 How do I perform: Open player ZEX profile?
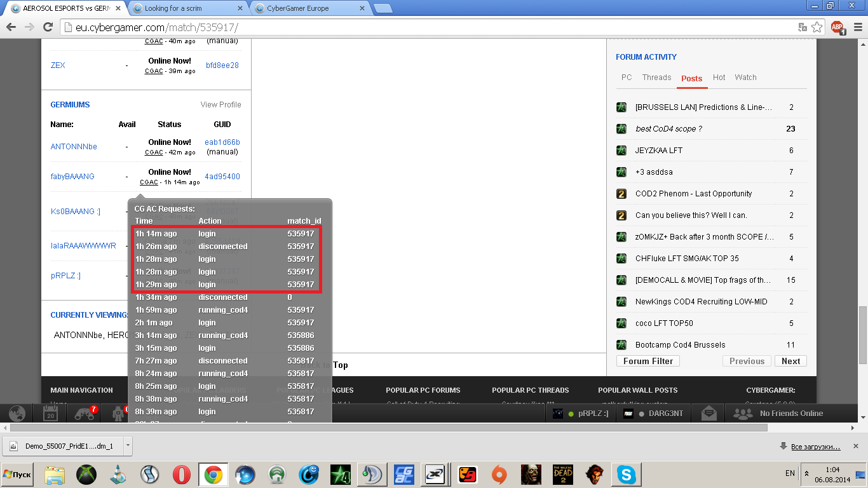pos(58,65)
